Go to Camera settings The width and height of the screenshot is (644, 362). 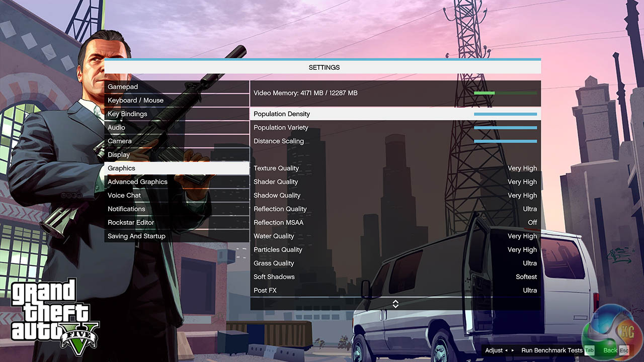177,141
